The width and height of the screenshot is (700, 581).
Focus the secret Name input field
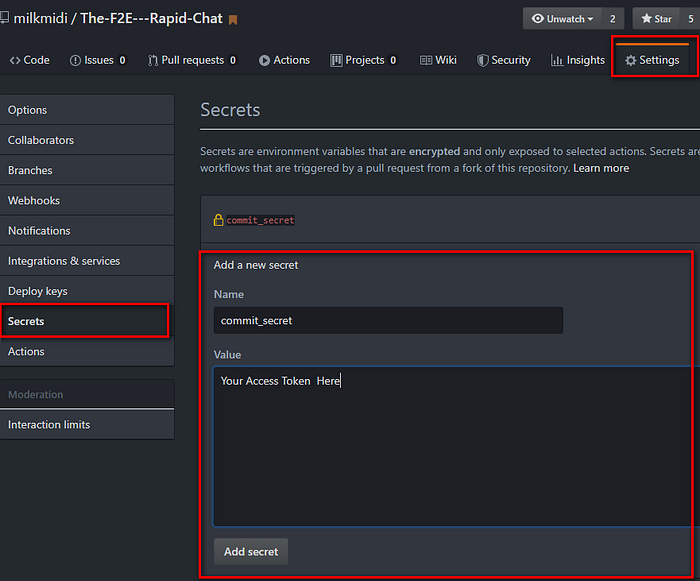pyautogui.click(x=388, y=320)
